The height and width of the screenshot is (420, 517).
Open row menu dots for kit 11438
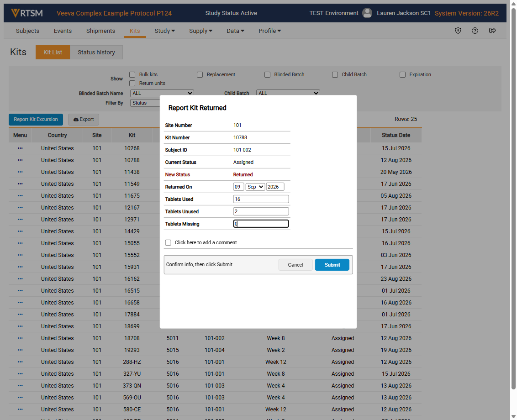[x=20, y=172]
